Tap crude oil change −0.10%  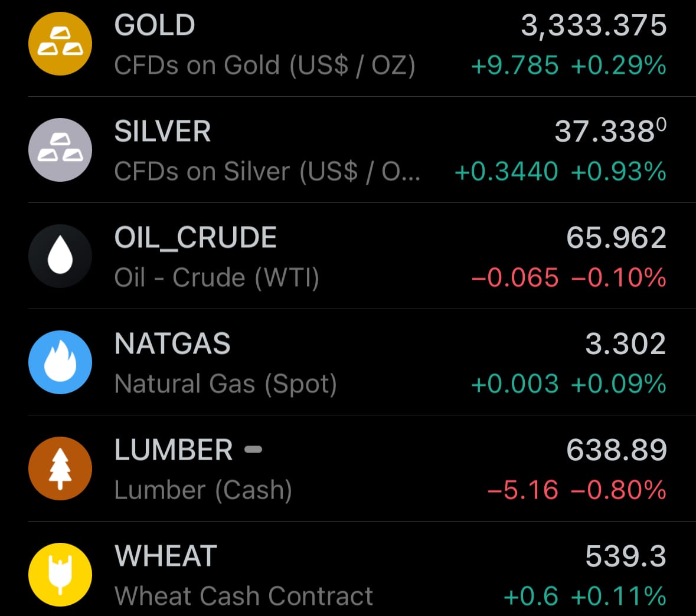(x=619, y=278)
